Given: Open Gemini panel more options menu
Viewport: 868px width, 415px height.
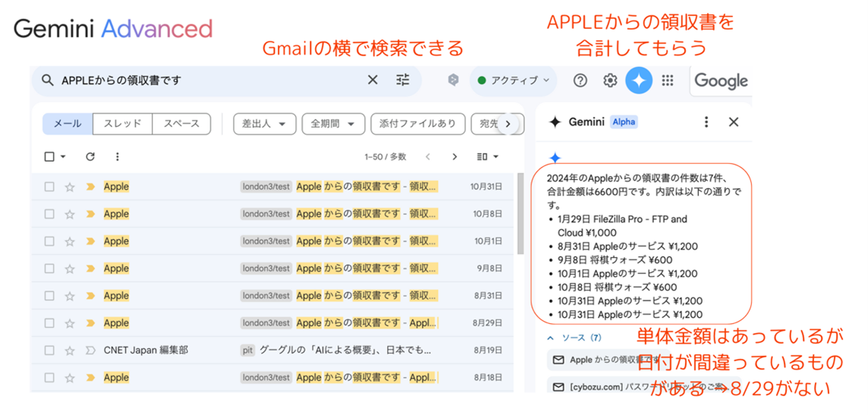Looking at the screenshot, I should coord(706,122).
